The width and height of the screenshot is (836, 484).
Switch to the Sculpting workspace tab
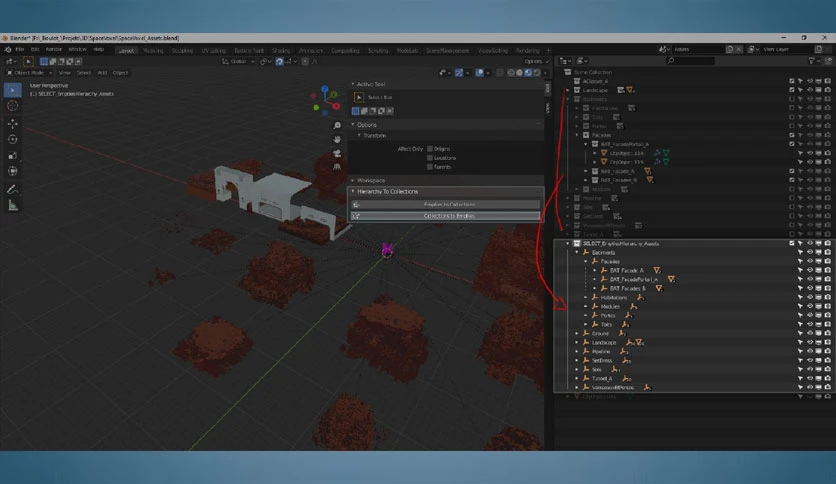point(182,51)
